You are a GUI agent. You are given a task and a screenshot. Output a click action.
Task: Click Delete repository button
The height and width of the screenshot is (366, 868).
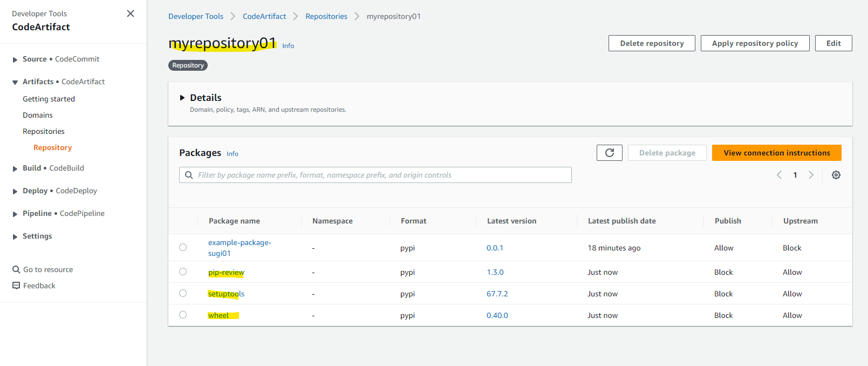(652, 43)
